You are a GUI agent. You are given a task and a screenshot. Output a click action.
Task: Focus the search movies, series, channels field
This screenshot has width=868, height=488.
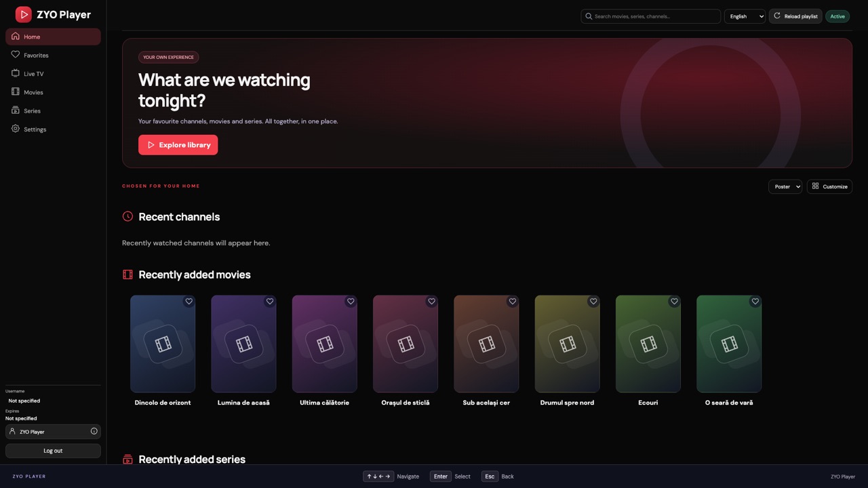click(651, 16)
